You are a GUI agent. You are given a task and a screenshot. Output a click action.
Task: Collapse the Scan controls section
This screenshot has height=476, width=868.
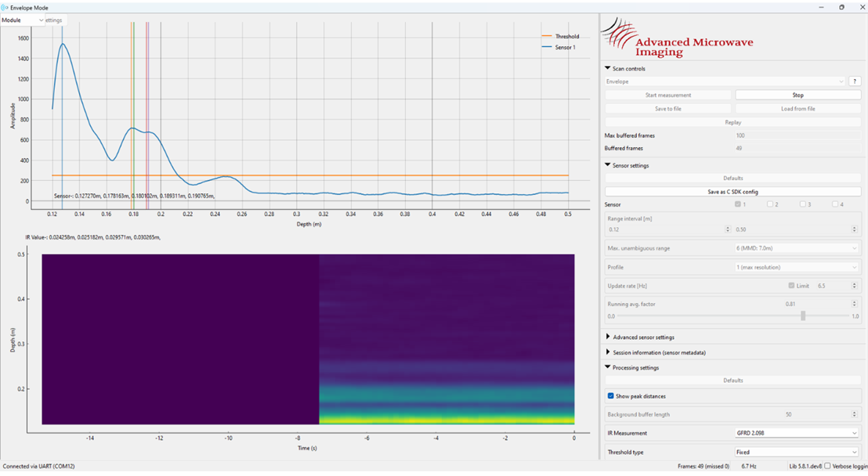pos(608,69)
